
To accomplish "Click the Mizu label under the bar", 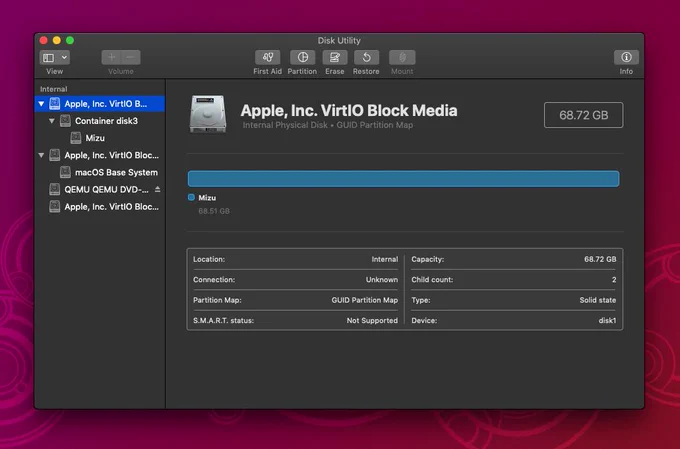I will (207, 198).
